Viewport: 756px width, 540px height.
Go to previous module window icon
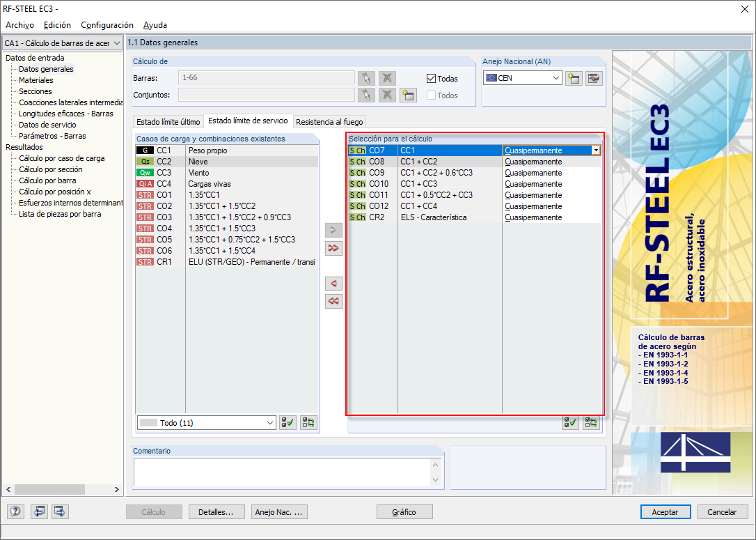coord(39,511)
